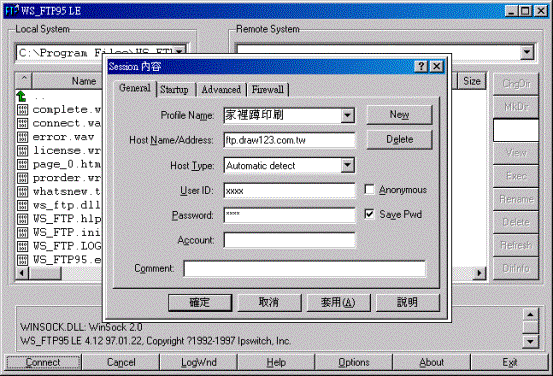Open the Host Type dropdown
This screenshot has width=553, height=376.
(347, 165)
